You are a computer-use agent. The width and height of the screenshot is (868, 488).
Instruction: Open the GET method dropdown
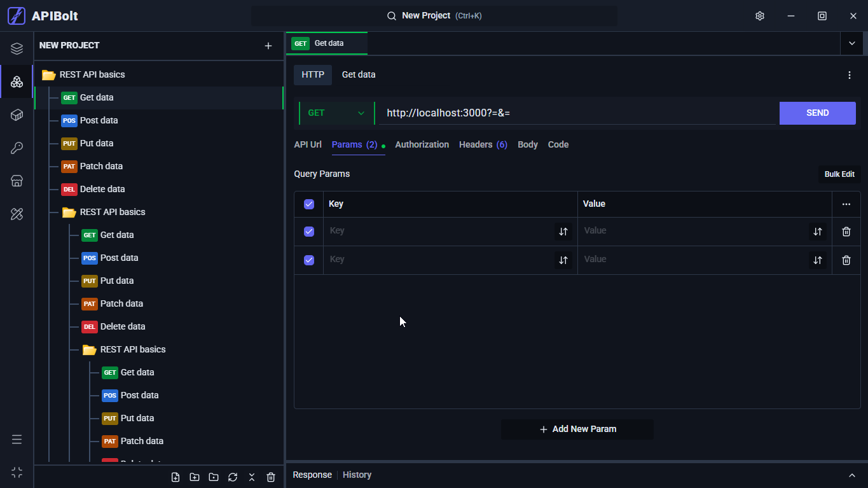(336, 113)
